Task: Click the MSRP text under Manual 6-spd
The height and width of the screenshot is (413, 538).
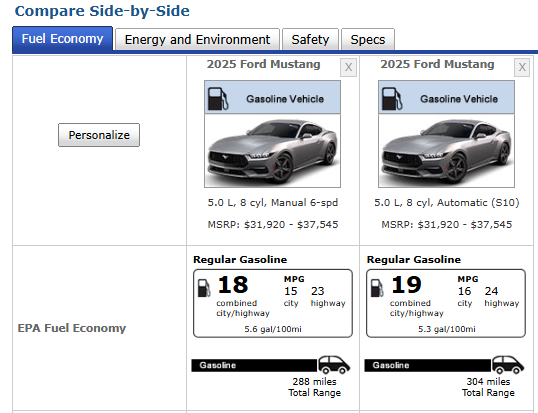Action: pos(273,225)
